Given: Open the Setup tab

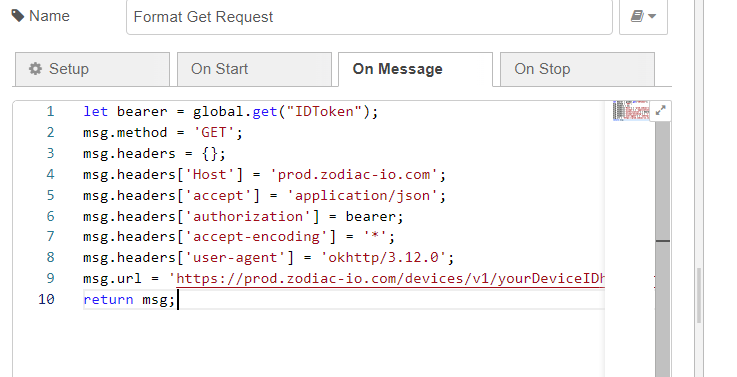Looking at the screenshot, I should (x=93, y=69).
